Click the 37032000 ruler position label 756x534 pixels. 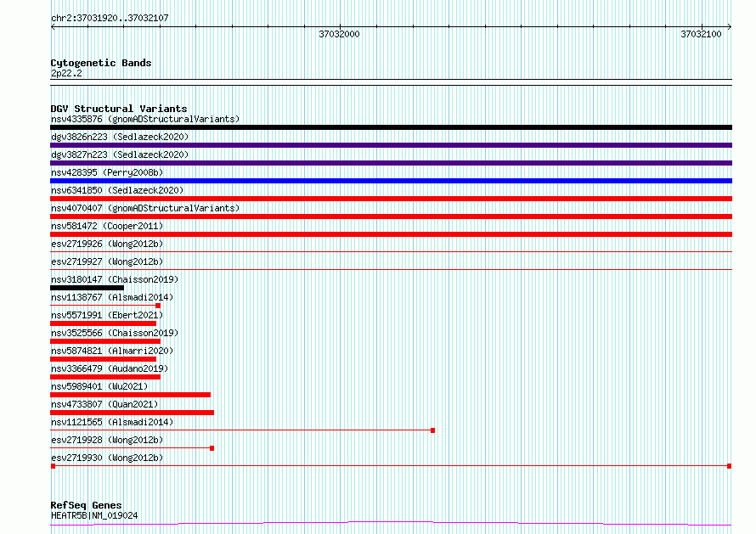coord(340,34)
